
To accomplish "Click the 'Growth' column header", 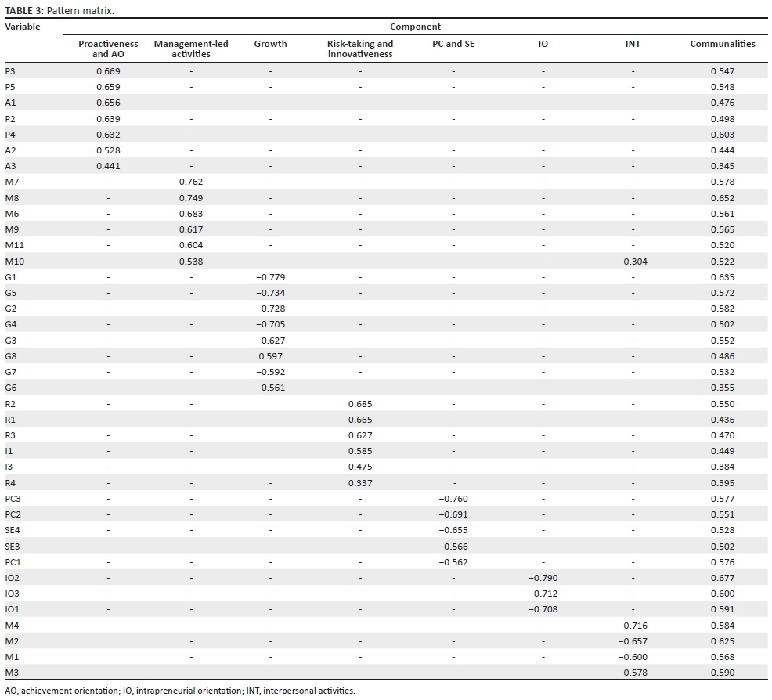I will [270, 45].
